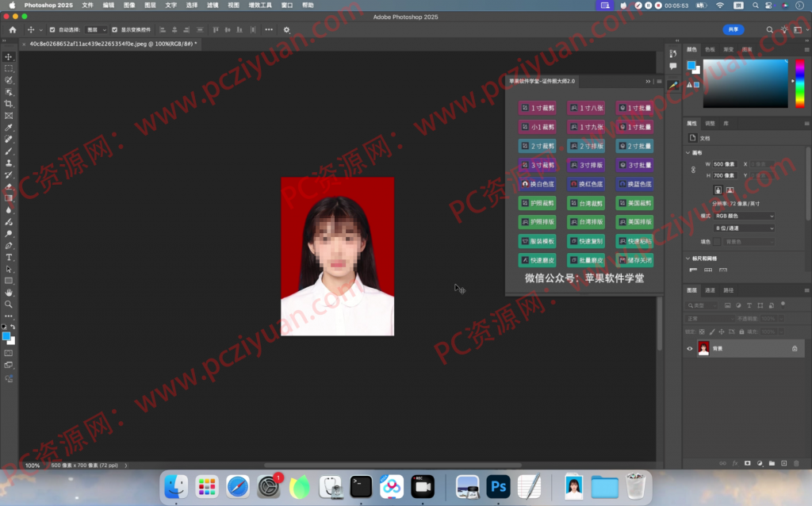Screen dimensions: 812x506
Task: Select the Clone Stamp tool
Action: click(x=9, y=163)
